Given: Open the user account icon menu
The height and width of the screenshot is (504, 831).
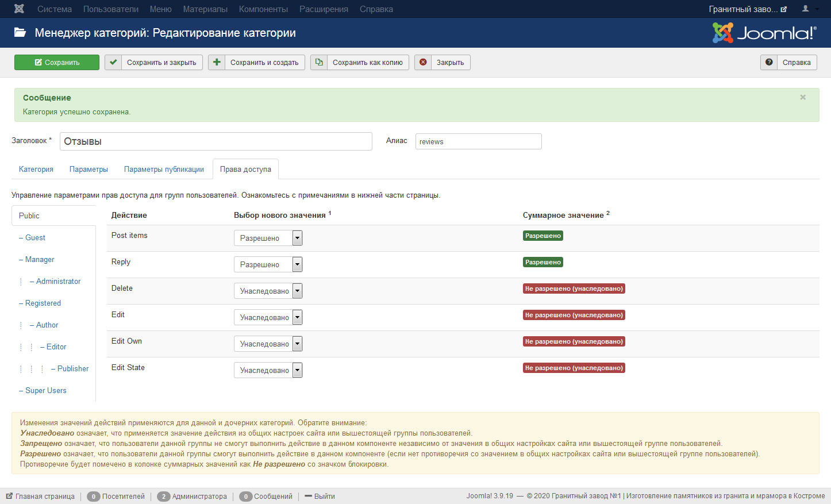Looking at the screenshot, I should point(809,9).
